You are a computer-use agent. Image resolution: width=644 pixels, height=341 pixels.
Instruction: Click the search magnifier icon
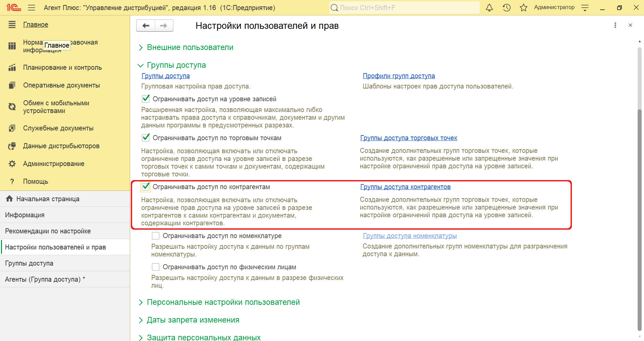click(334, 8)
